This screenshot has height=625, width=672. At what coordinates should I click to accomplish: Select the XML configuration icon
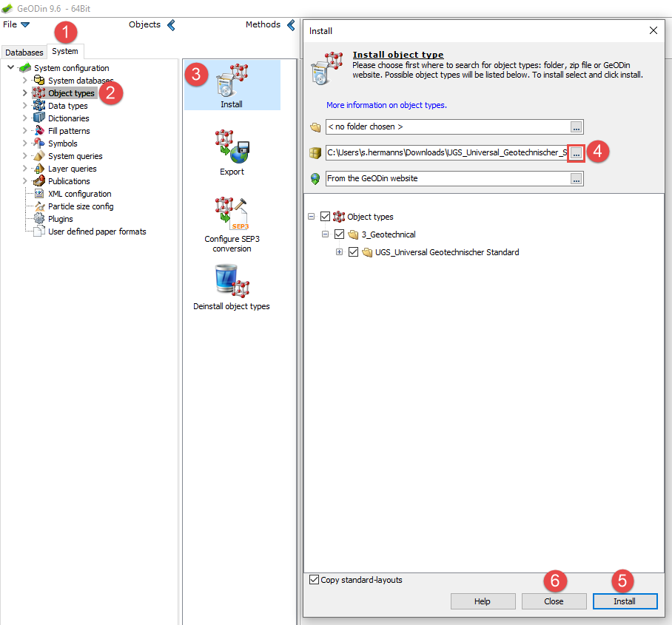click(40, 193)
